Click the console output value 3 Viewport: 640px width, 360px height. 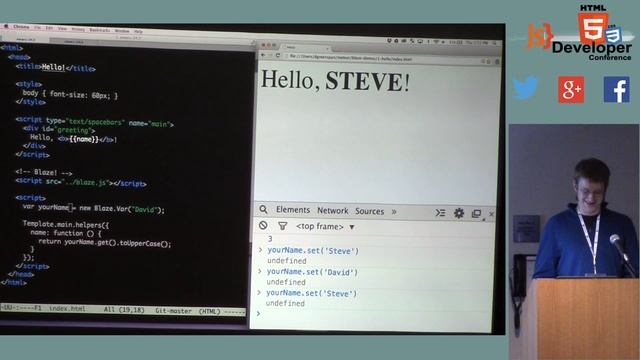coord(270,239)
